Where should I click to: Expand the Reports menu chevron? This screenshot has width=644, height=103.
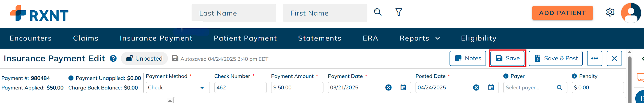click(438, 38)
